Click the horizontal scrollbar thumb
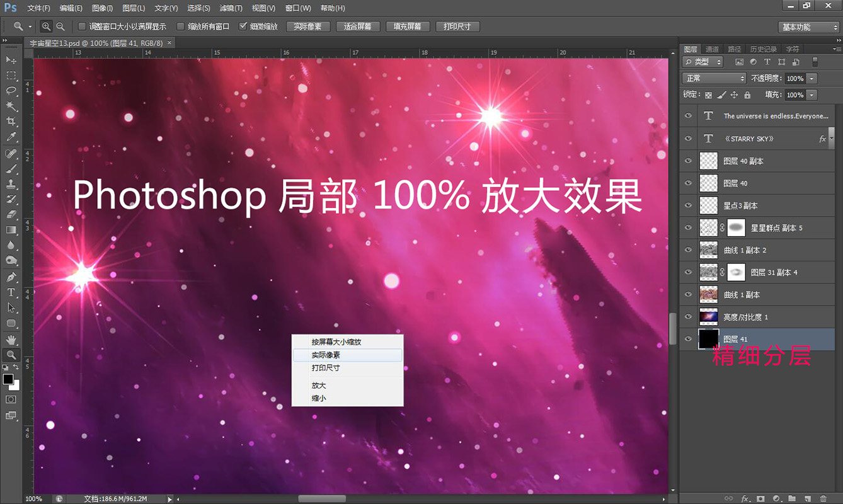This screenshot has height=504, width=843. click(321, 499)
